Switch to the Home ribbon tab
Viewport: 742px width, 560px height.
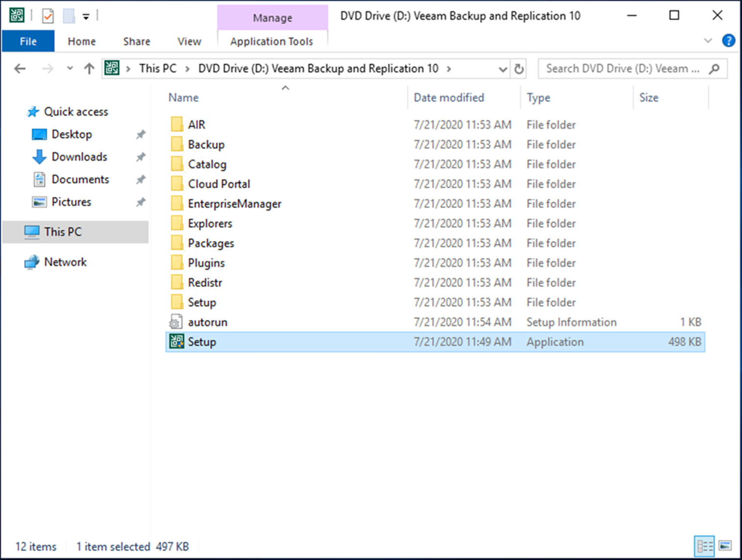[81, 41]
